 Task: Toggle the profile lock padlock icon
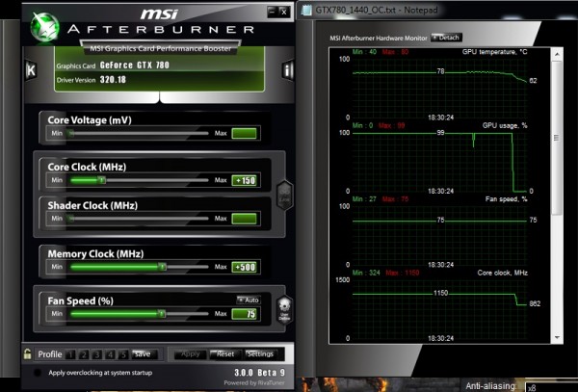tap(27, 353)
